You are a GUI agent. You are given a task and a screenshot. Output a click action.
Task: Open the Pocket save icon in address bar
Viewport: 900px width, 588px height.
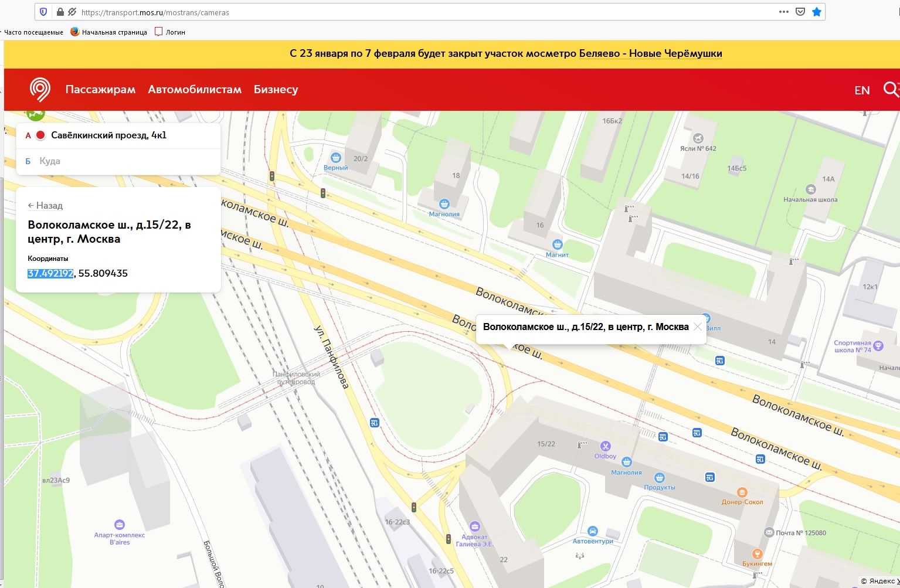pos(800,12)
